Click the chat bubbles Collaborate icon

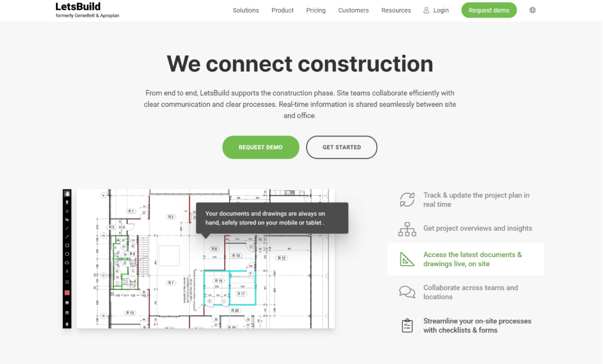coord(407,292)
